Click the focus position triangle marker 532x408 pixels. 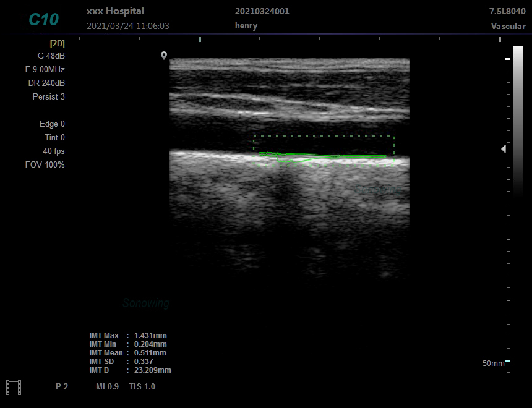pos(504,149)
